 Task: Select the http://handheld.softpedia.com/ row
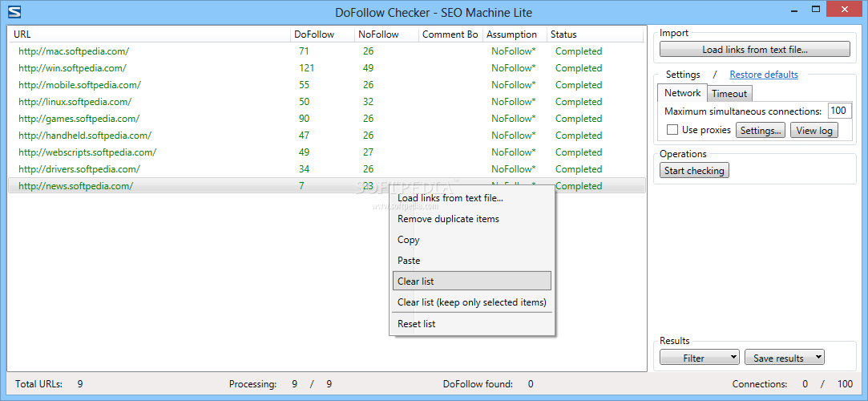pos(327,136)
